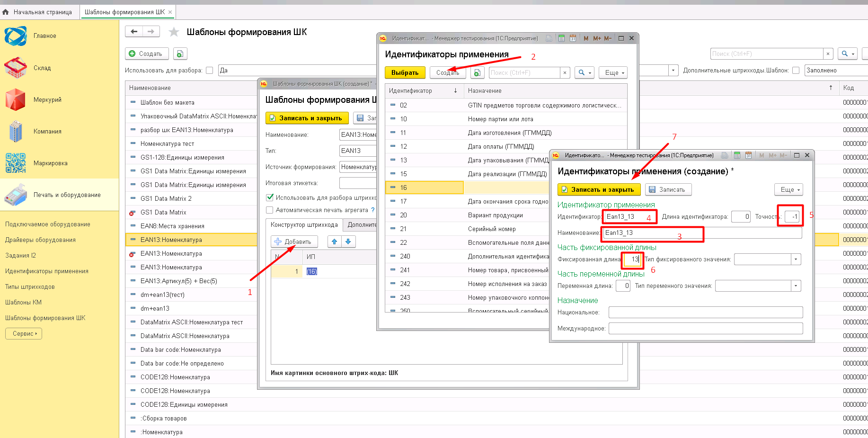
Task: Move barcode constructor row down
Action: coord(348,241)
